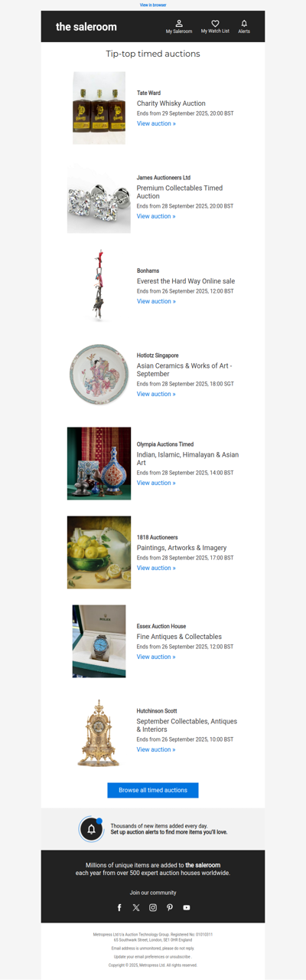Open the whisky bottles thumbnail
The width and height of the screenshot is (306, 980).
click(99, 108)
